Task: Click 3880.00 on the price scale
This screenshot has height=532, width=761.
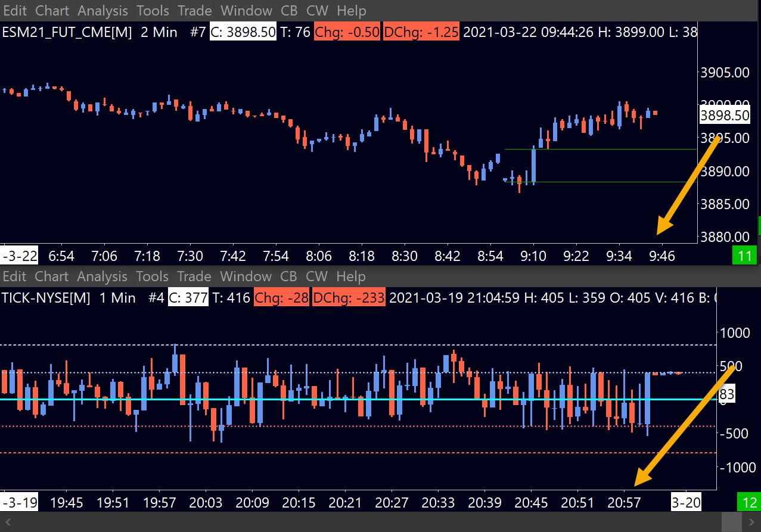Action: (x=725, y=237)
